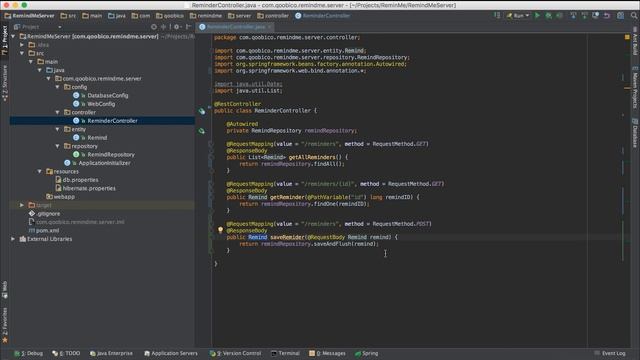Toggle Structure tool window side tab
Image resolution: width=640 pixels, height=360 pixels.
coord(4,83)
